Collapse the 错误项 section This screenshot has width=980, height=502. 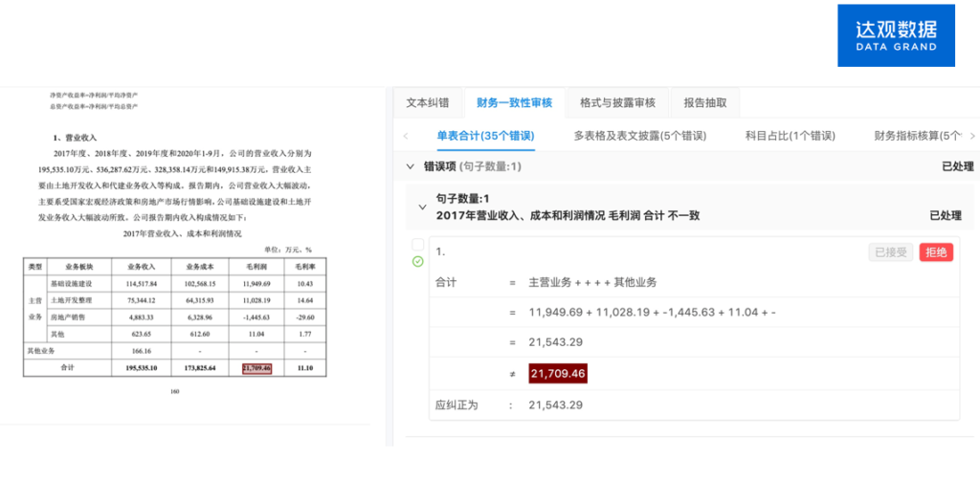[x=411, y=166]
